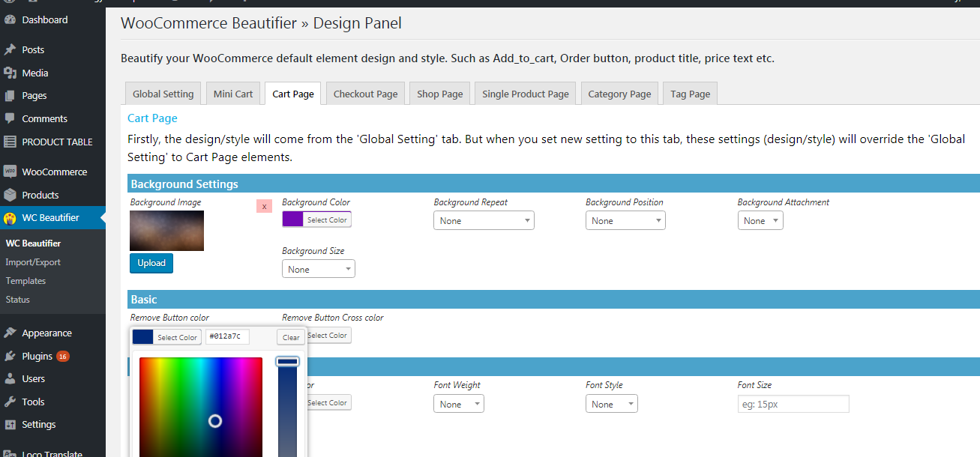980x457 pixels.
Task: Switch to the Checkout Page tab
Action: pos(366,94)
